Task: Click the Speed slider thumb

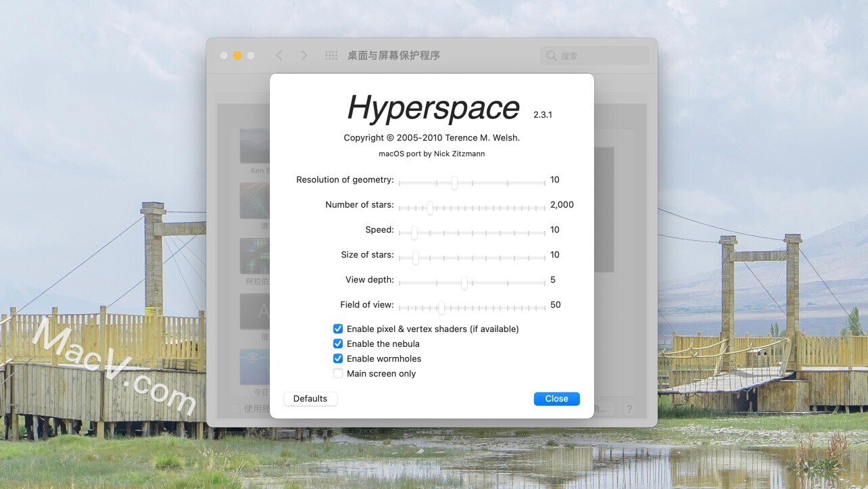Action: pos(414,233)
